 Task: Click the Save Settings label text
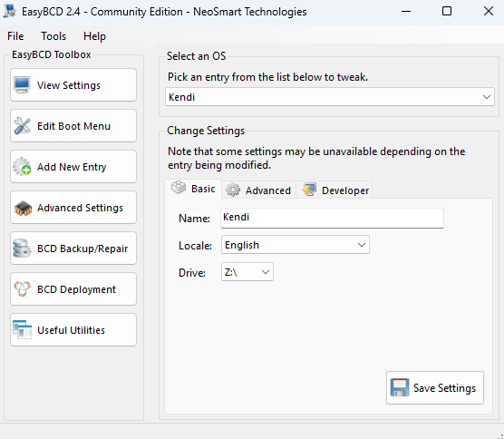pyautogui.click(x=444, y=388)
